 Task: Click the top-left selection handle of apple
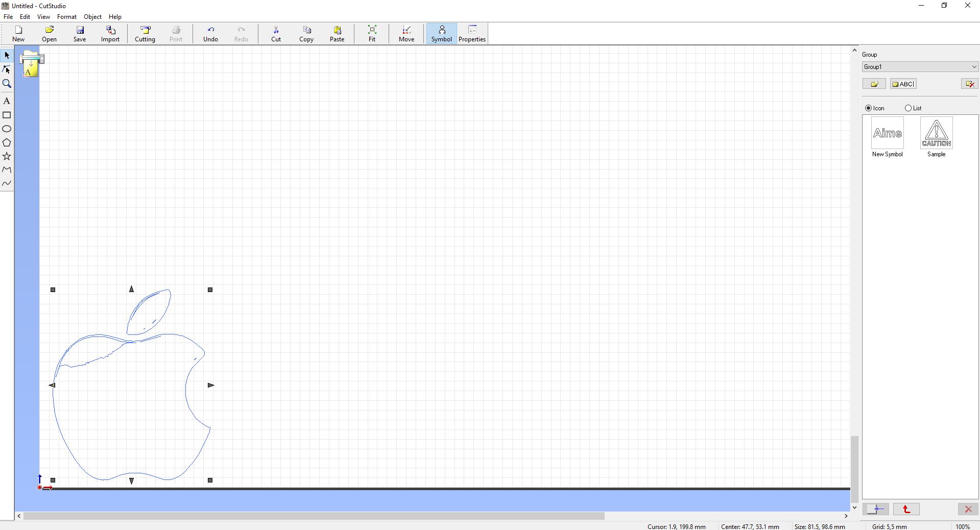click(53, 290)
